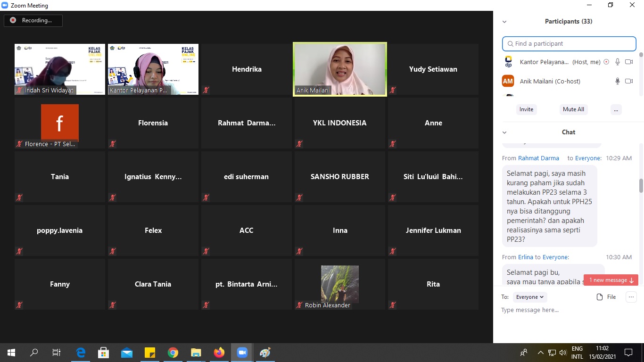Screen dimensions: 644x362
Task: Click muted mic icon on Hendrika's tile
Action: coord(206,90)
